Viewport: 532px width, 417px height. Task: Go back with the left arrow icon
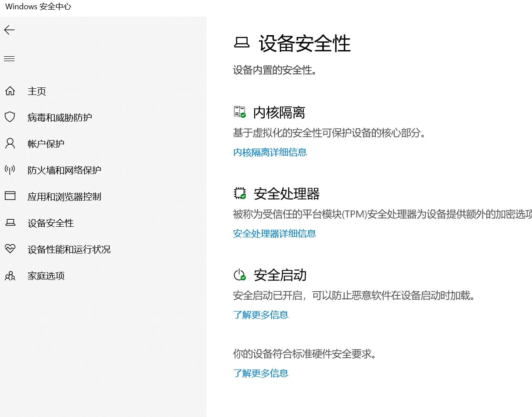click(9, 30)
